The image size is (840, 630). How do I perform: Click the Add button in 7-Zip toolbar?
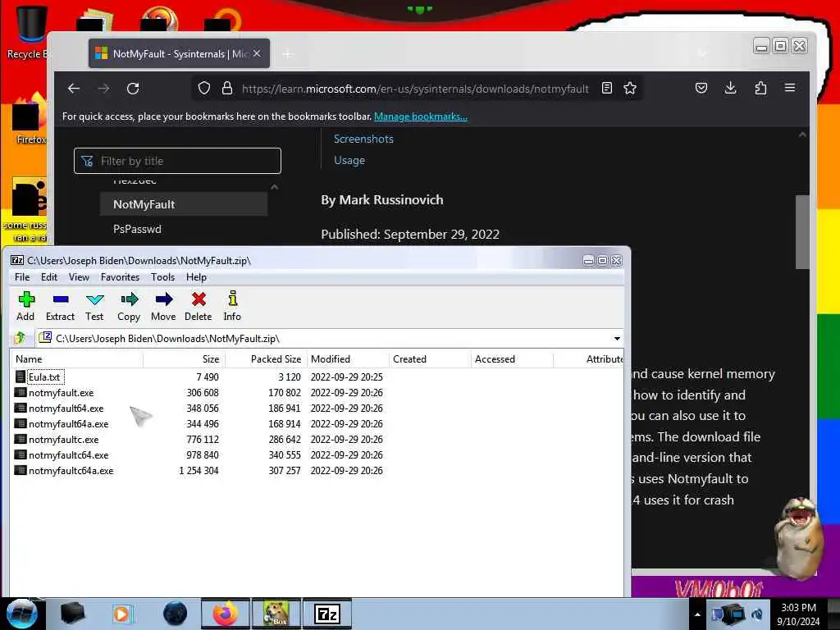tap(25, 306)
